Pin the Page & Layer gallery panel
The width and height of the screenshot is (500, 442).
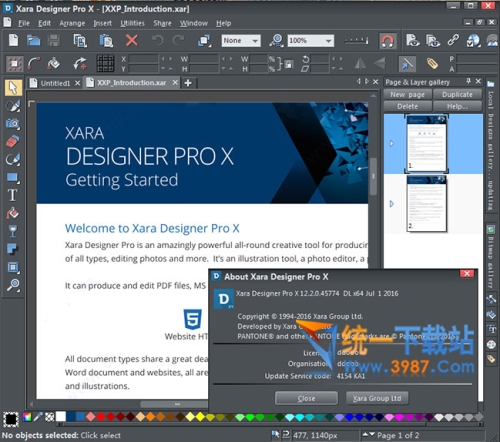coord(468,81)
